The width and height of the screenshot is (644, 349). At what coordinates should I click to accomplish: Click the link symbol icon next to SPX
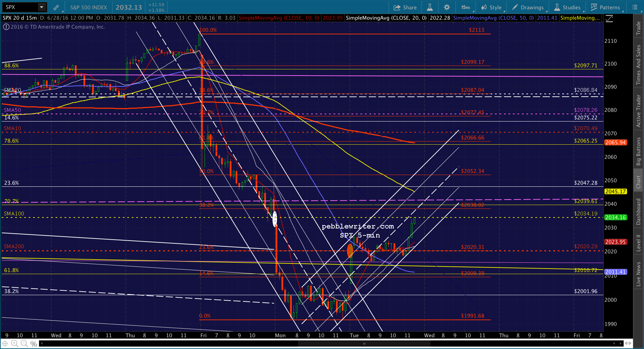pyautogui.click(x=56, y=7)
